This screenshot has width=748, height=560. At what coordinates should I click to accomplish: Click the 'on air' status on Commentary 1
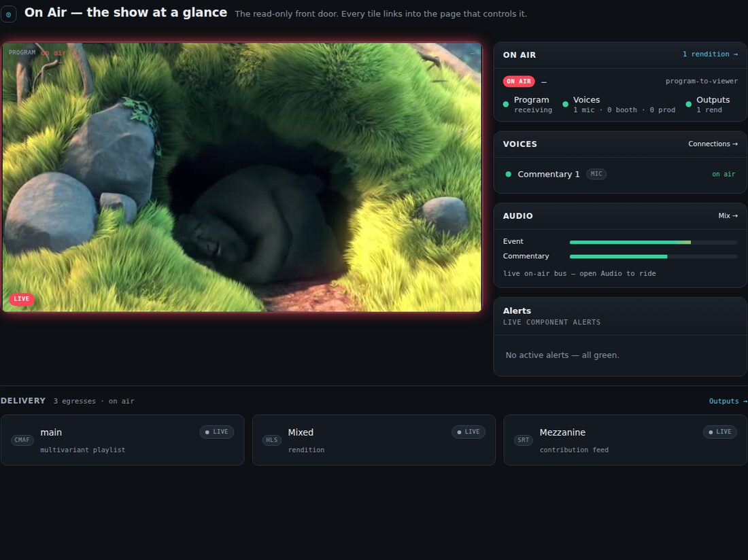click(x=724, y=175)
